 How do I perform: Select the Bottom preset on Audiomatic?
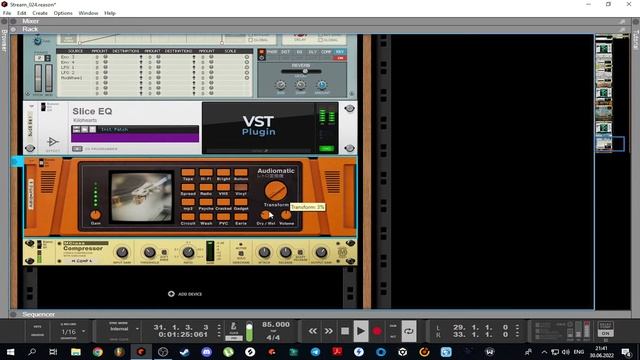tap(241, 173)
